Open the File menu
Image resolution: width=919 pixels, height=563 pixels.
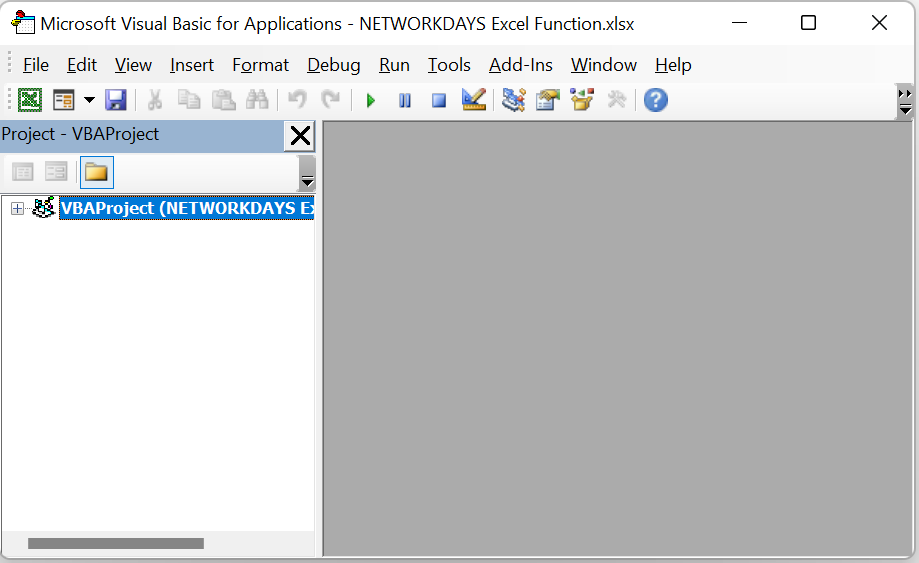[x=36, y=65]
